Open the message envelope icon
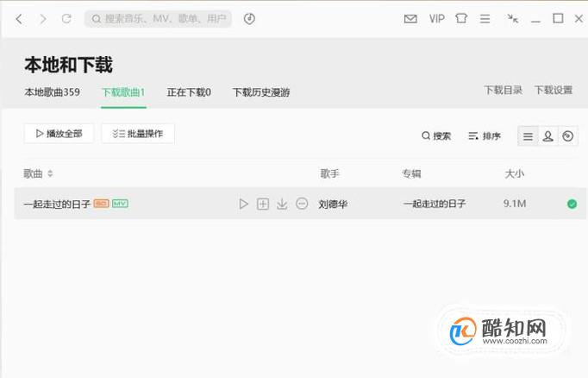 click(410, 19)
